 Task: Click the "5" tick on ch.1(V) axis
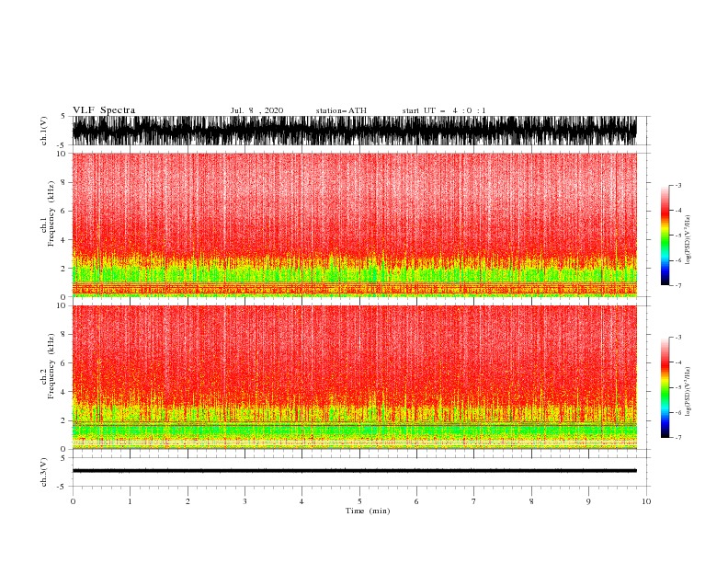pos(63,116)
